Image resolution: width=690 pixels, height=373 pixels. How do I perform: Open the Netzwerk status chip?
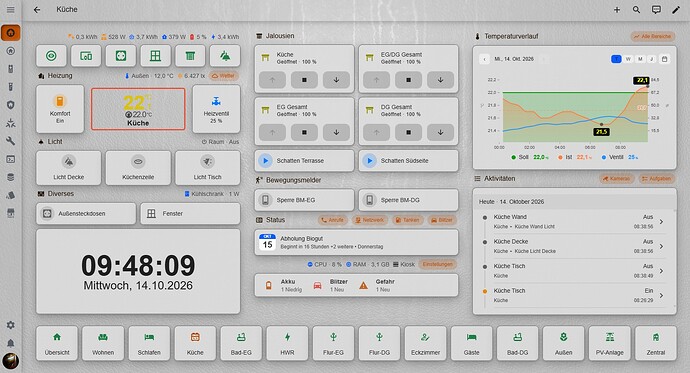coord(370,220)
